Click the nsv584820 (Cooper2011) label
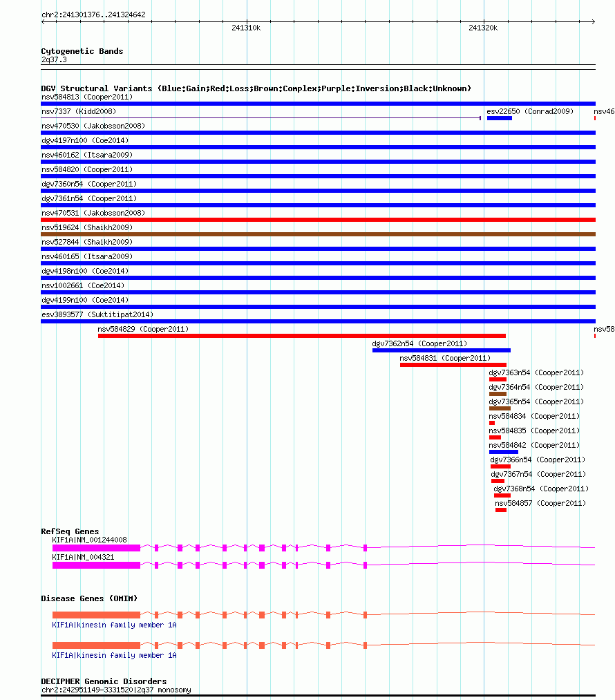The width and height of the screenshot is (615, 700). tap(87, 169)
